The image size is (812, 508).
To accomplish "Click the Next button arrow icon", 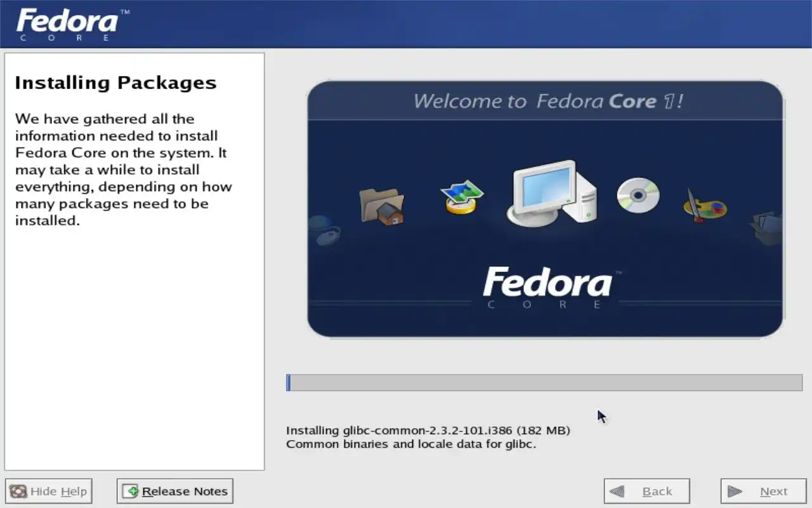I will pyautogui.click(x=735, y=491).
